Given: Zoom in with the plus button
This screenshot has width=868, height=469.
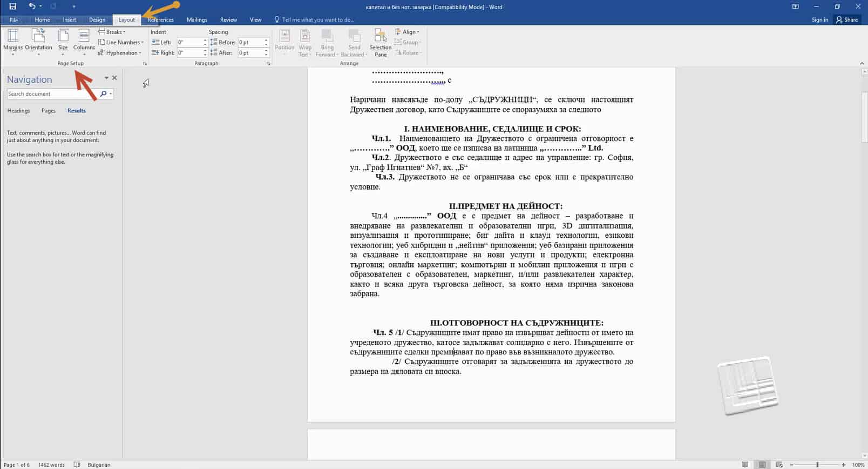Looking at the screenshot, I should pos(844,465).
